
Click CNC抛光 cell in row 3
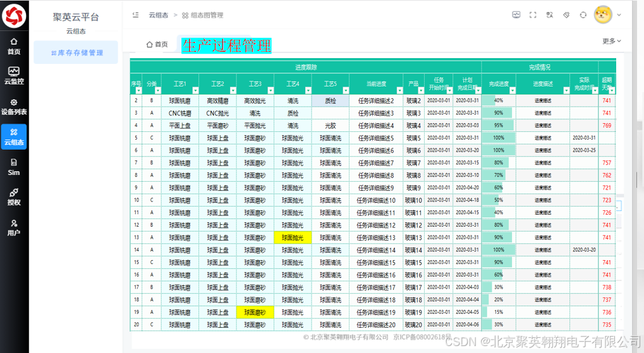(217, 113)
